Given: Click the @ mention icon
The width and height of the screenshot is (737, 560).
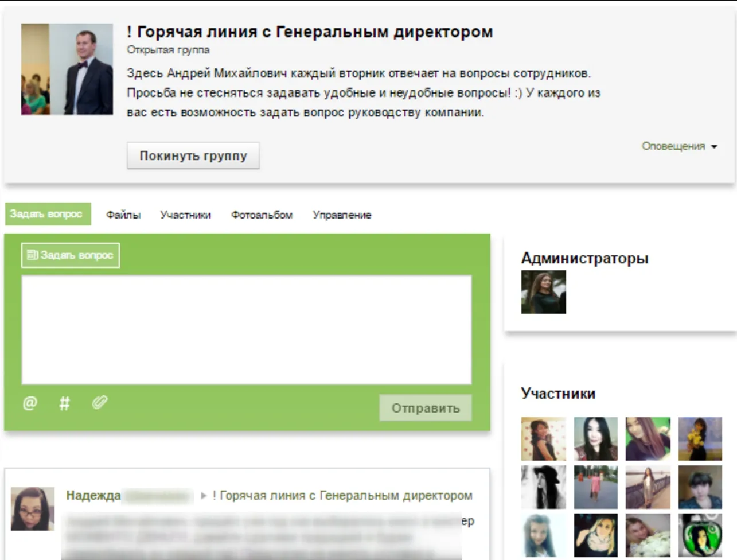Looking at the screenshot, I should coord(30,403).
